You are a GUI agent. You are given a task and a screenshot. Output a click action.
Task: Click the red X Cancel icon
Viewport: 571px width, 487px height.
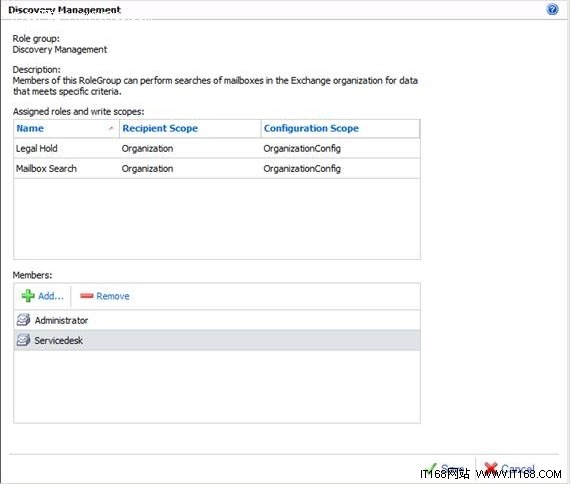pyautogui.click(x=491, y=468)
